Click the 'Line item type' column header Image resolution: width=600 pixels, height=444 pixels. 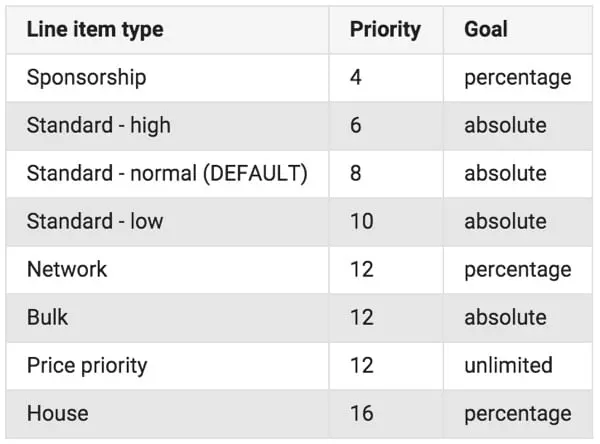(x=95, y=29)
